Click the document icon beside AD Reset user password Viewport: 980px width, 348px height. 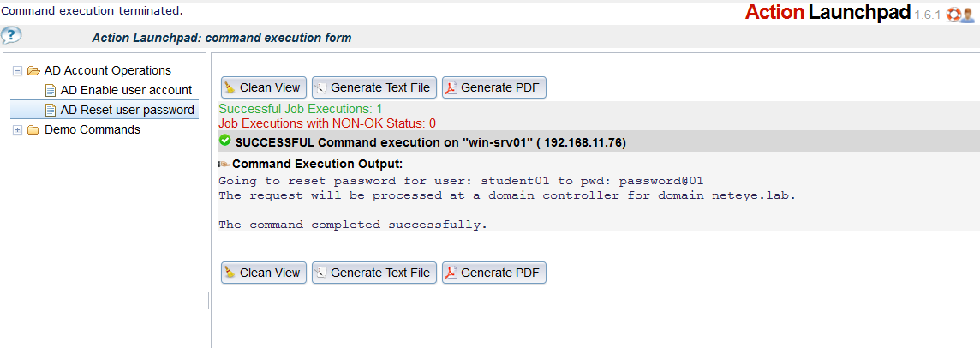[51, 111]
